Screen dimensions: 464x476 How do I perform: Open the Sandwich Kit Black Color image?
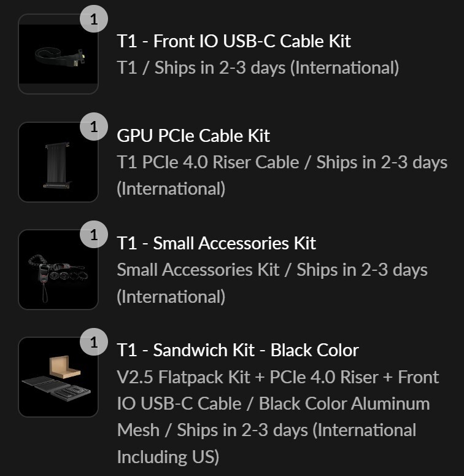click(x=58, y=377)
